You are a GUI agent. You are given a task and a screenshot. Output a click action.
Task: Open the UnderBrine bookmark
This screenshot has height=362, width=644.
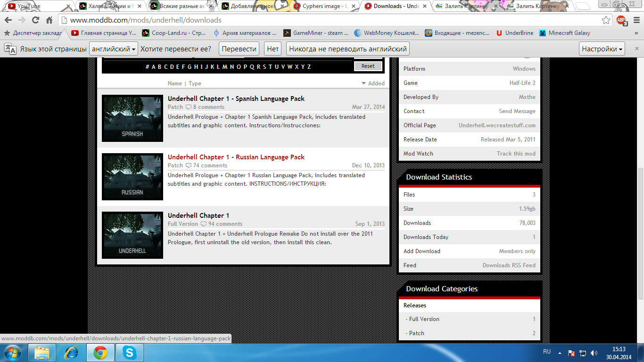click(515, 33)
